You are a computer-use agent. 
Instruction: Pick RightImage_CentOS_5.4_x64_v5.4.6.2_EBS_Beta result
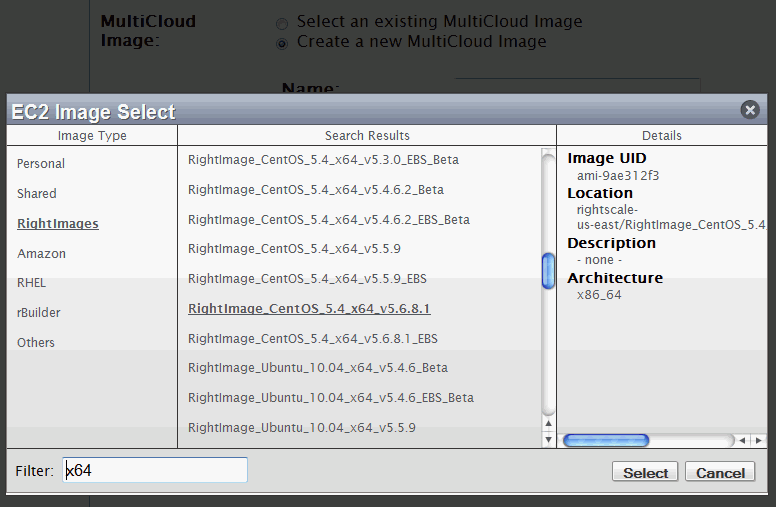tap(329, 219)
